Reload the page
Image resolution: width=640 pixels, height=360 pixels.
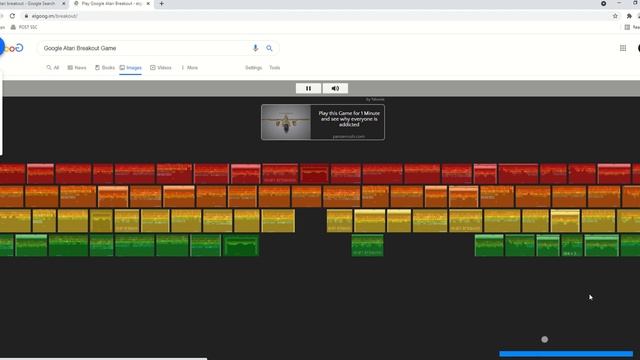tap(13, 16)
